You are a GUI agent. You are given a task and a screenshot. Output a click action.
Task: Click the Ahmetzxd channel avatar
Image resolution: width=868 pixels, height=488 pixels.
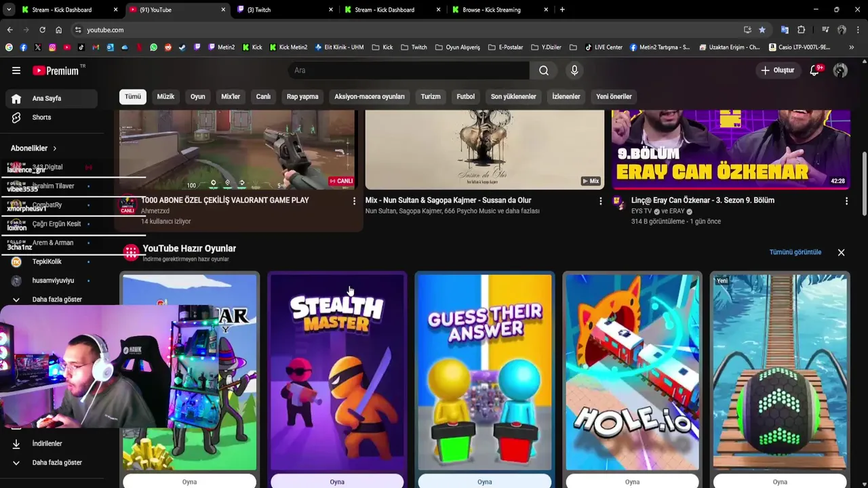coord(127,205)
